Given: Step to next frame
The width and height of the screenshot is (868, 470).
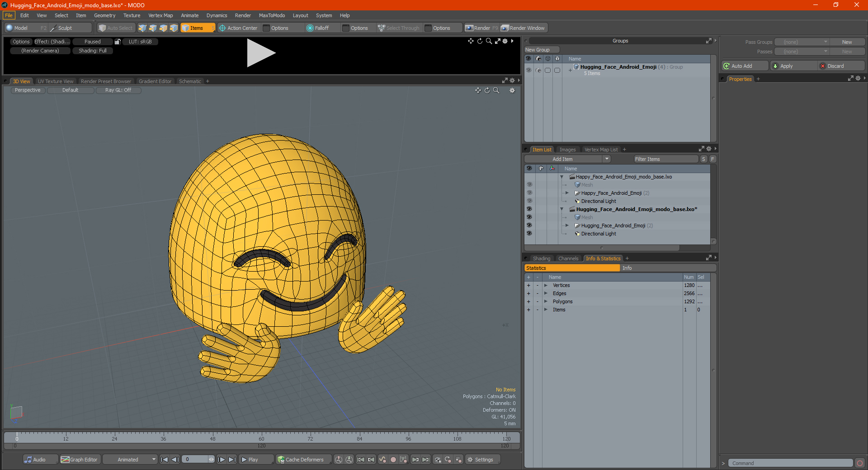Looking at the screenshot, I should pos(221,460).
